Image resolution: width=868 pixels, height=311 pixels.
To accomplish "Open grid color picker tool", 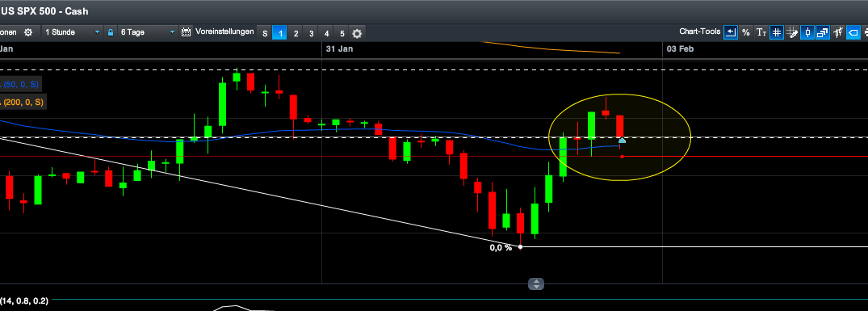I will [x=792, y=32].
